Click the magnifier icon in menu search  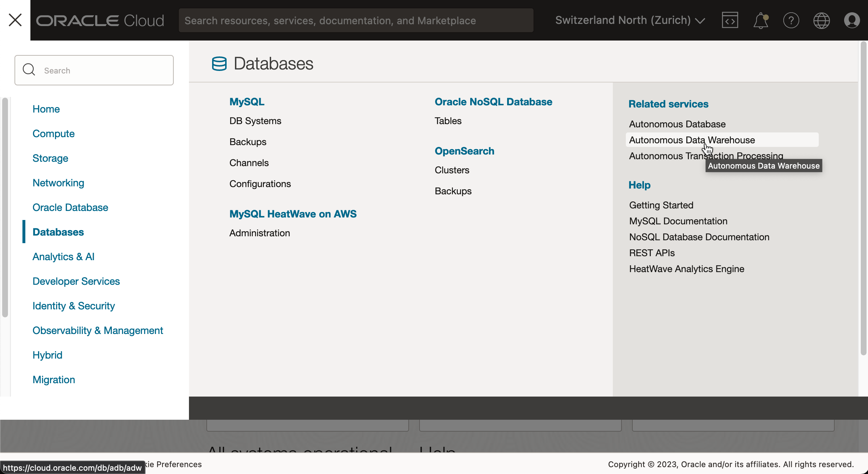[x=29, y=69]
